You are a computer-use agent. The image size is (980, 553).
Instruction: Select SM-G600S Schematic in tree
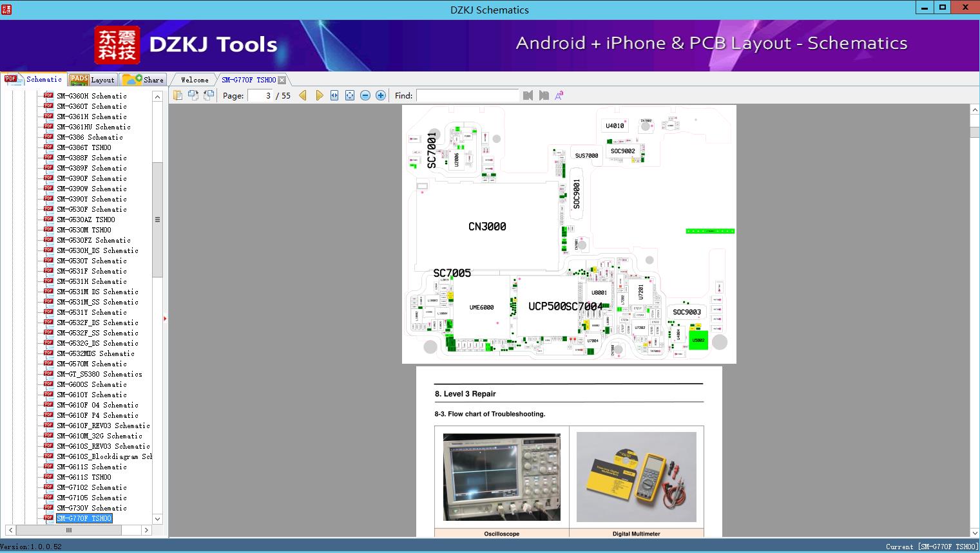coord(91,384)
